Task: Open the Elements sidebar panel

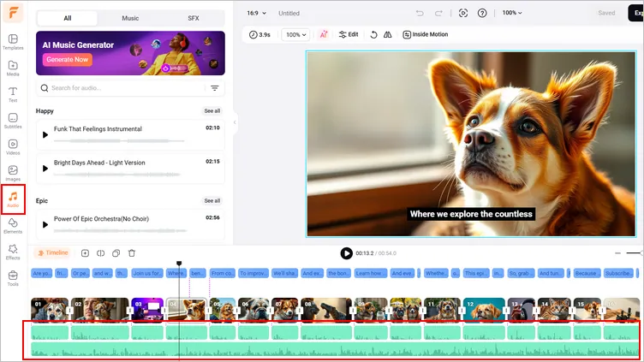Action: coord(13,226)
